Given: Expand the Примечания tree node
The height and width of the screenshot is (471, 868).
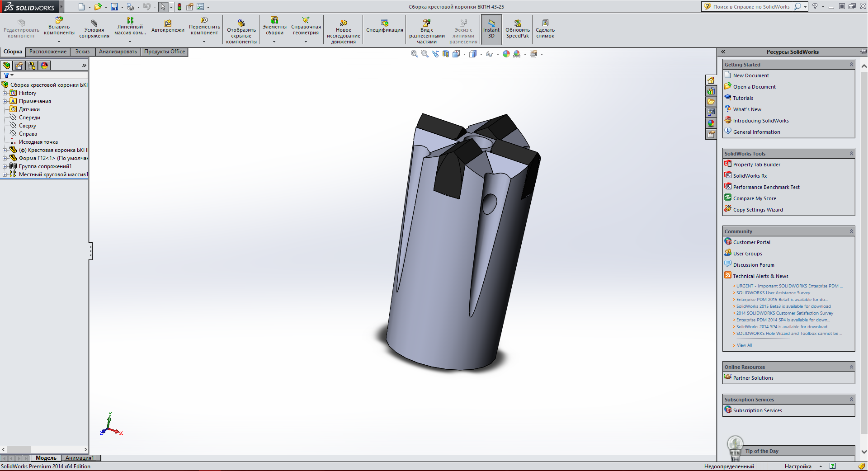Looking at the screenshot, I should [5, 101].
